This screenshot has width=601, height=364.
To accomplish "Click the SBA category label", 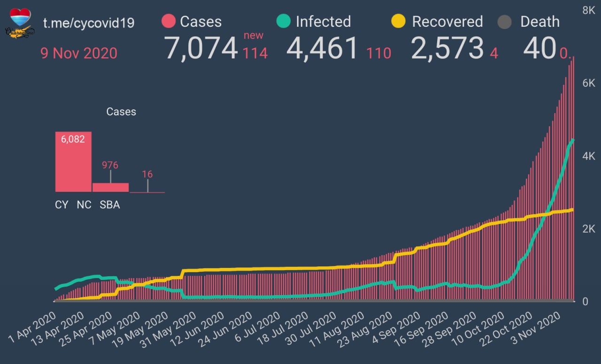I will click(109, 205).
